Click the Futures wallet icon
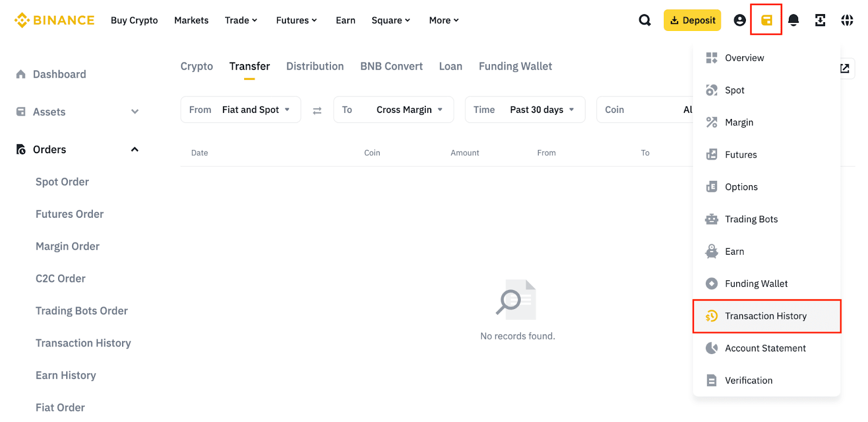Viewport: 868px width, 422px height. coord(711,154)
